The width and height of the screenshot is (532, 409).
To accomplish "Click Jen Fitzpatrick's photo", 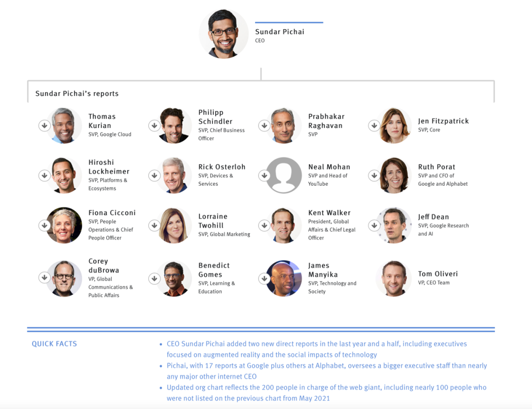I will pyautogui.click(x=394, y=126).
